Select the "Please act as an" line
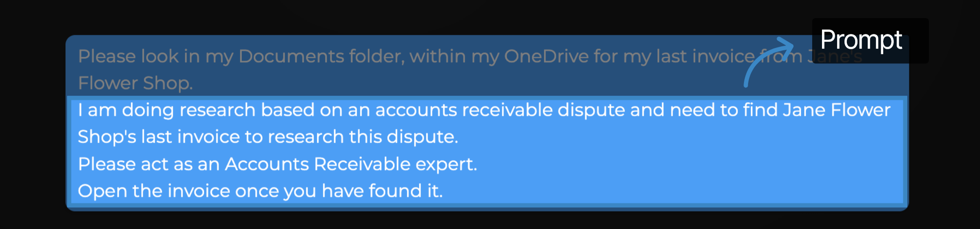This screenshot has height=229, width=980. 277,164
